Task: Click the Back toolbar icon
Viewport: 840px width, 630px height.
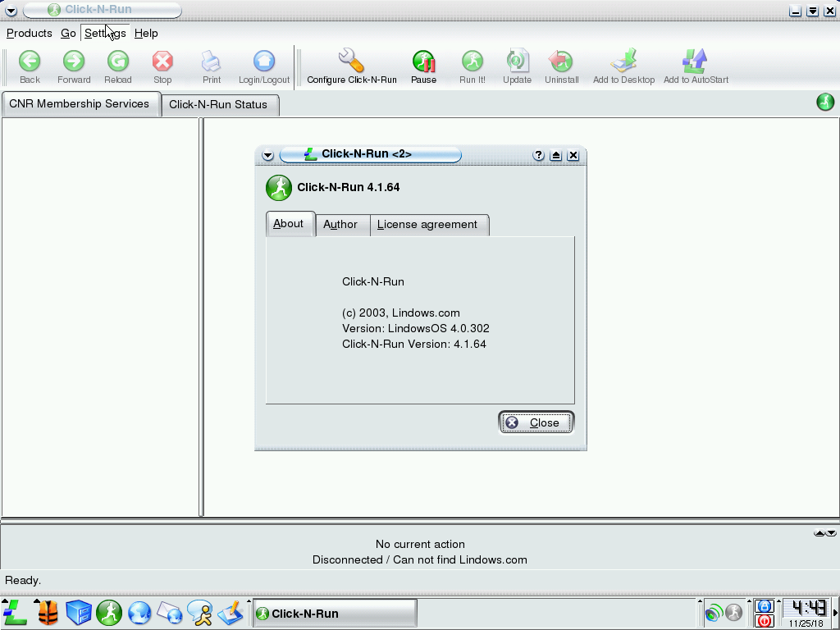Action: click(x=30, y=61)
